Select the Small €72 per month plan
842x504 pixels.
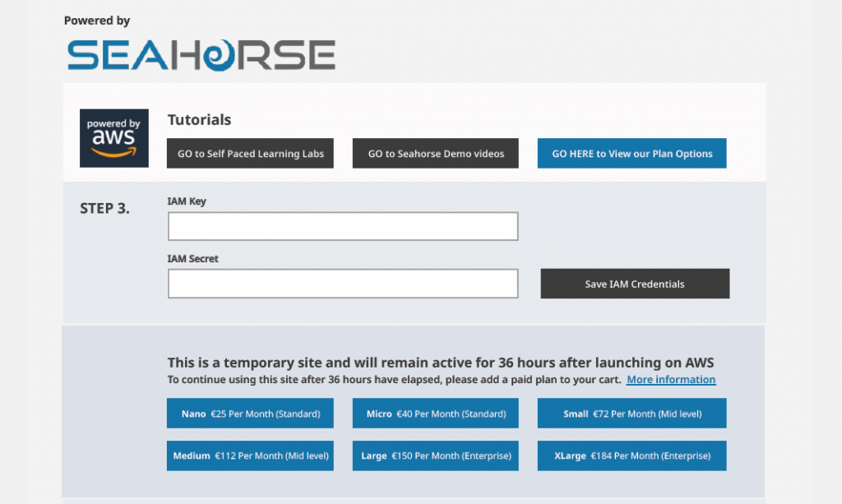point(632,414)
